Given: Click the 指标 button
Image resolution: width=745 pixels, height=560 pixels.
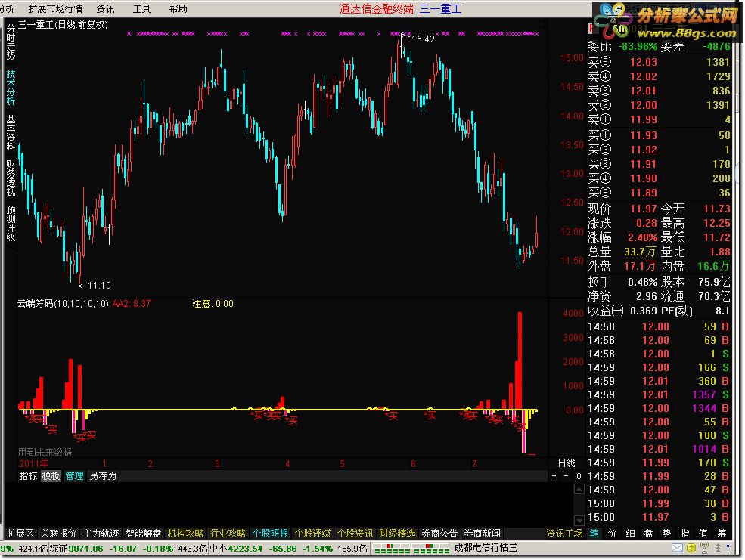Looking at the screenshot, I should tap(28, 476).
